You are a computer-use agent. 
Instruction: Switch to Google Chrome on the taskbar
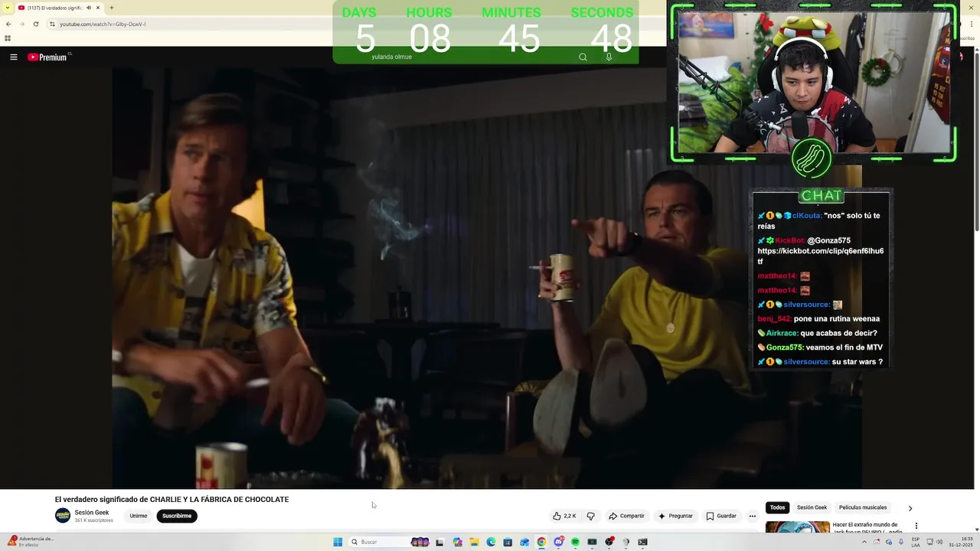pyautogui.click(x=541, y=542)
